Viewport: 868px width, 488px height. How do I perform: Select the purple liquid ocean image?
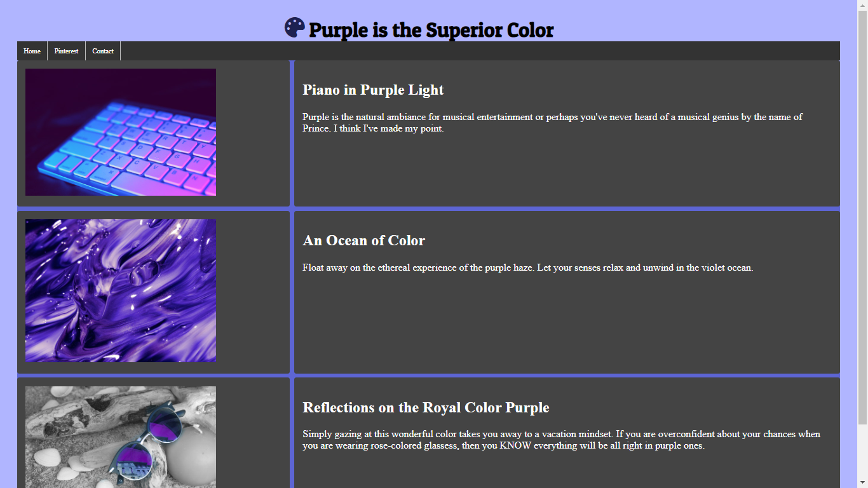121,290
